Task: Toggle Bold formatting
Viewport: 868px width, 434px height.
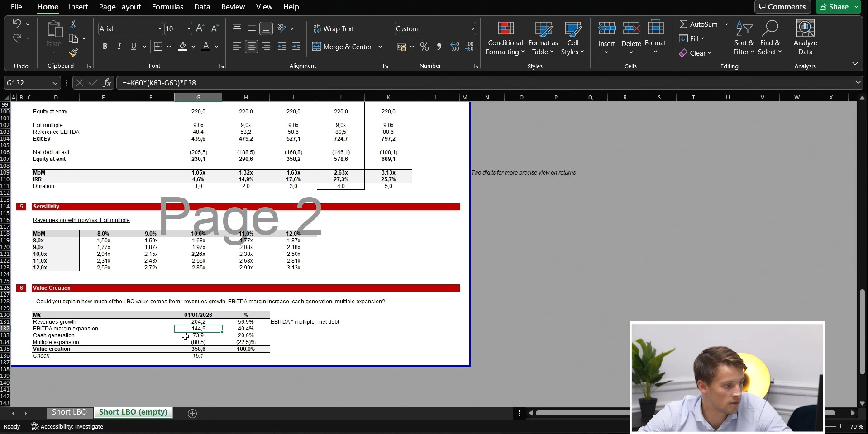Action: tap(105, 46)
